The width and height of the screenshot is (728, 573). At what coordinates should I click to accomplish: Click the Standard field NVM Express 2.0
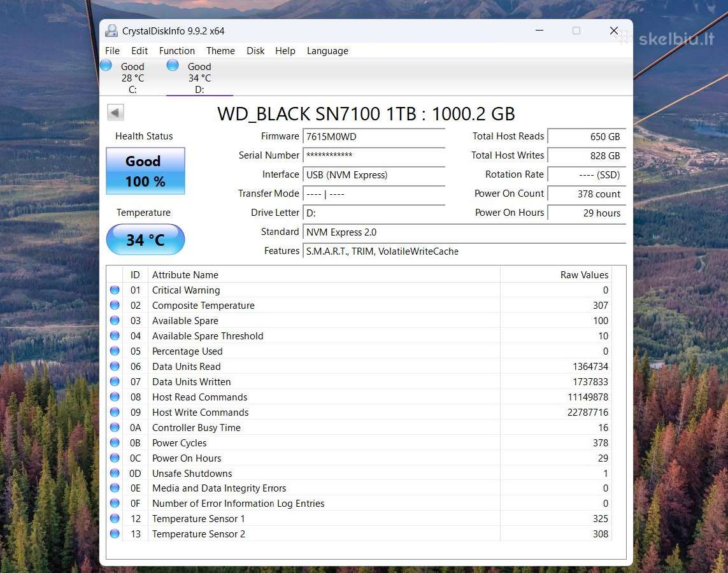coord(464,232)
